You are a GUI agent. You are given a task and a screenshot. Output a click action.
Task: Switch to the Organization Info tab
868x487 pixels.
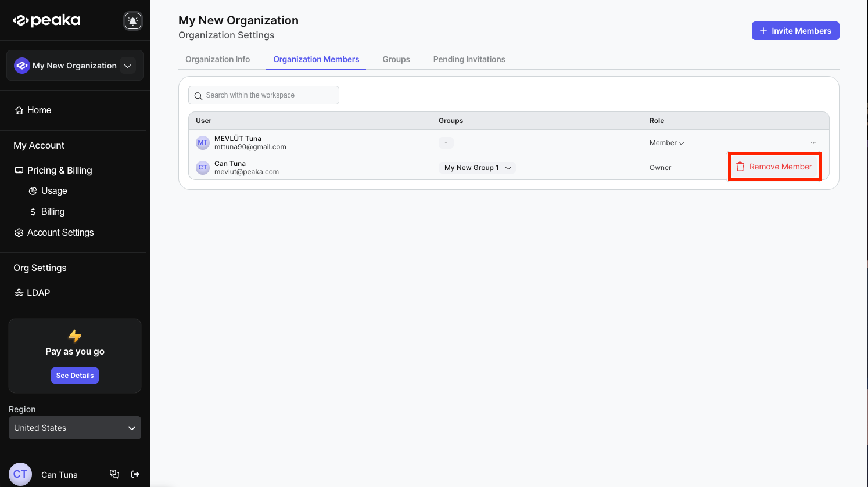pyautogui.click(x=217, y=59)
